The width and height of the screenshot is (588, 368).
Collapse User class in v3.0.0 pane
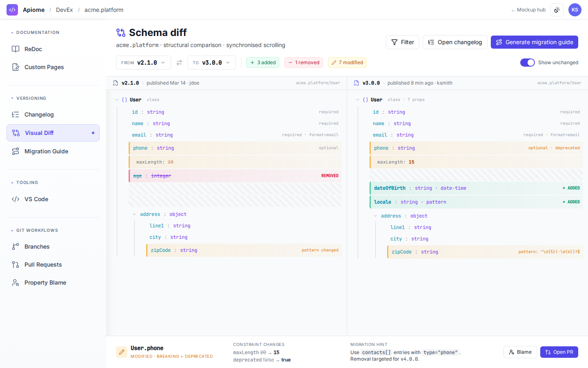pos(358,100)
